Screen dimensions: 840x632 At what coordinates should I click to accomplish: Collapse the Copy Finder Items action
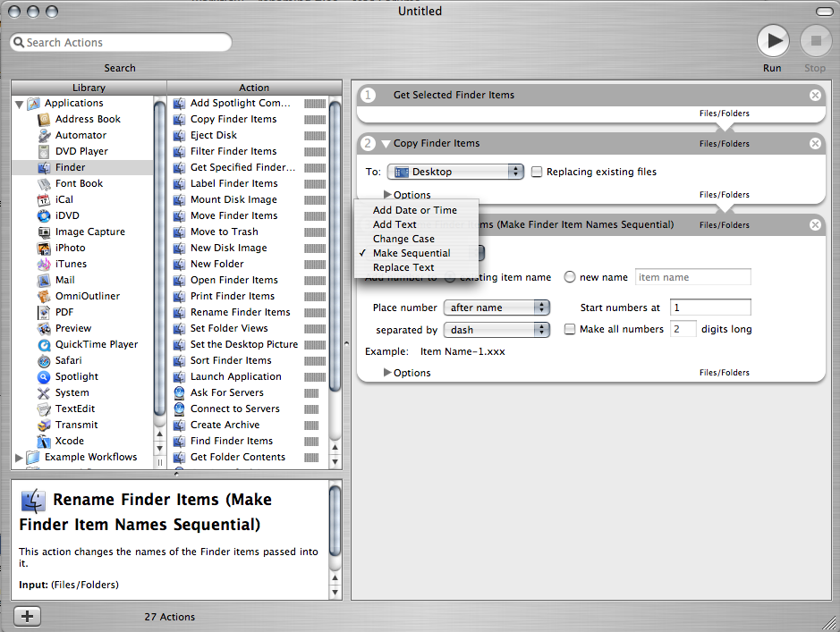(x=386, y=144)
